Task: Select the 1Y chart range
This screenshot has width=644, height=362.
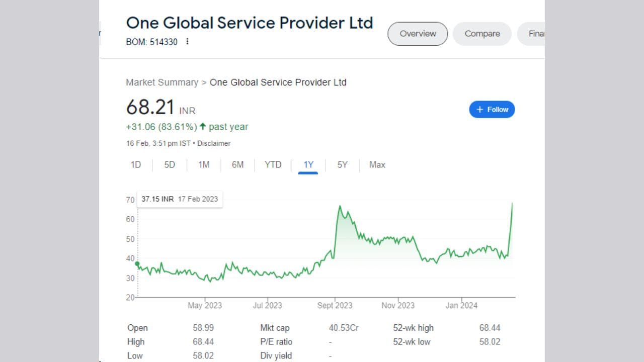Action: pyautogui.click(x=308, y=165)
